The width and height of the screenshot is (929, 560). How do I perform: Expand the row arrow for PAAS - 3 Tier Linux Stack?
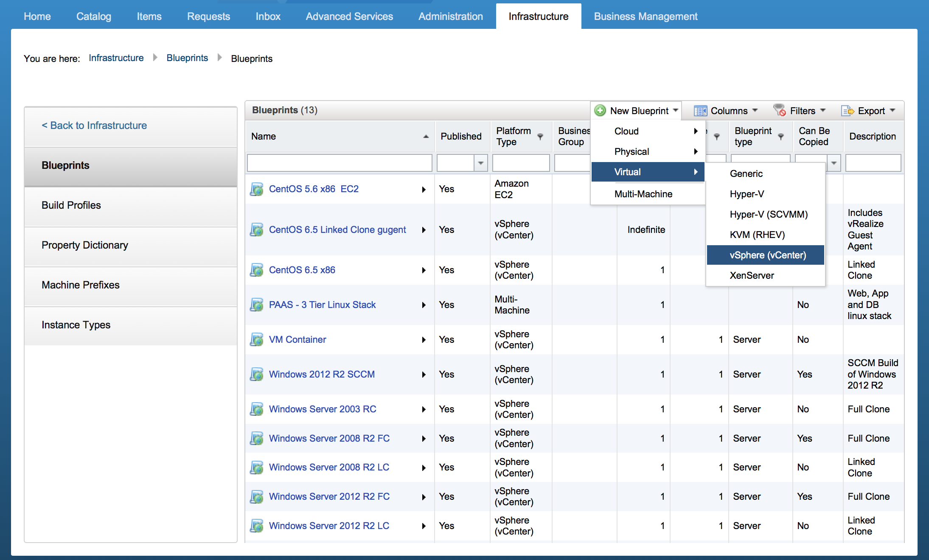tap(424, 305)
